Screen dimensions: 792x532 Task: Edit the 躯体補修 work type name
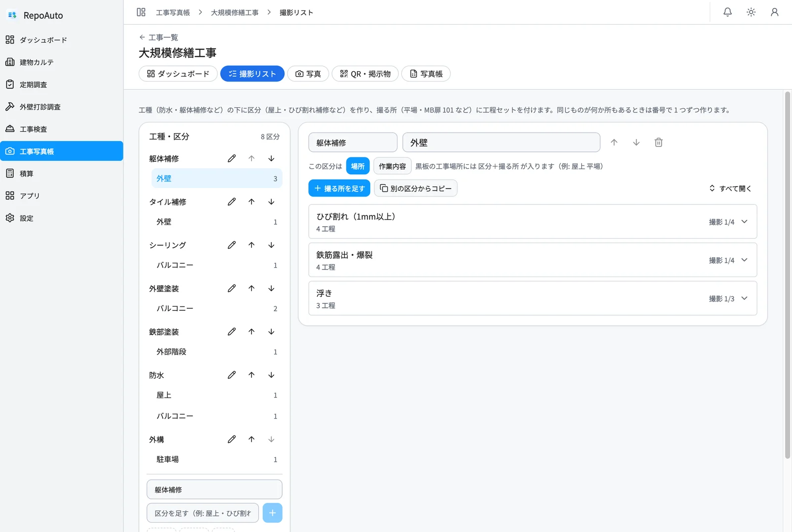(x=232, y=158)
